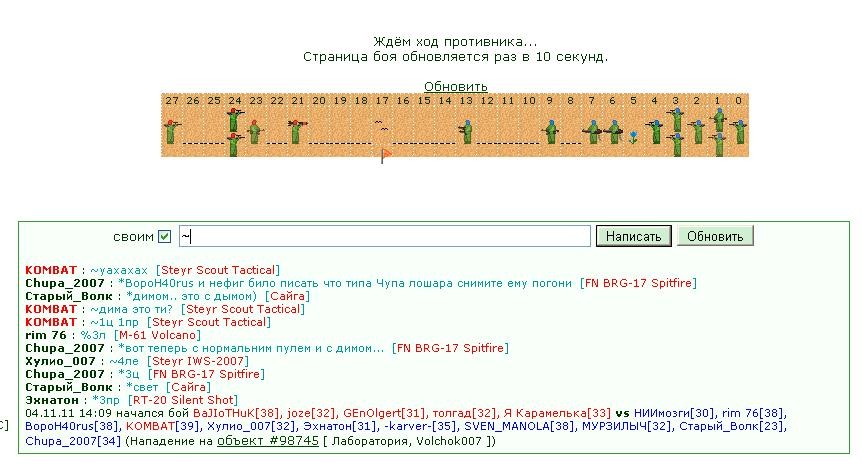Image resolution: width=862 pixels, height=473 pixels.
Task: Open link объект #98745
Action: 268,441
